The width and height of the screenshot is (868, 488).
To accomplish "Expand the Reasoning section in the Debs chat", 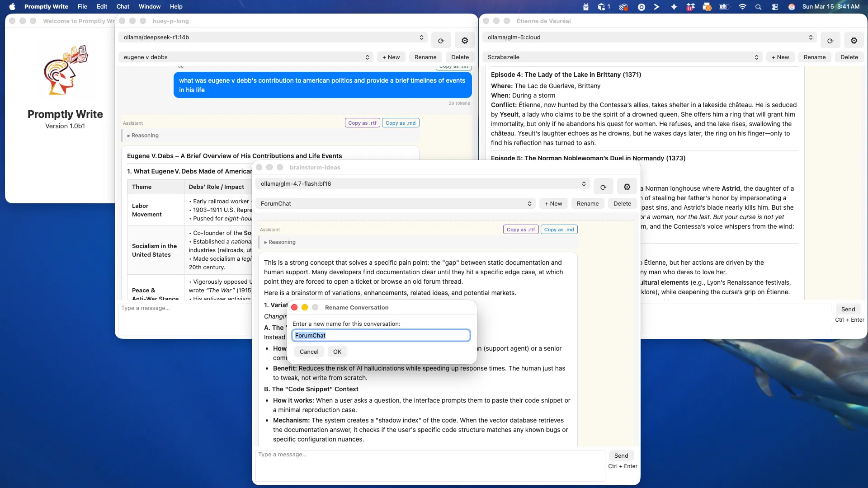I will (x=143, y=135).
